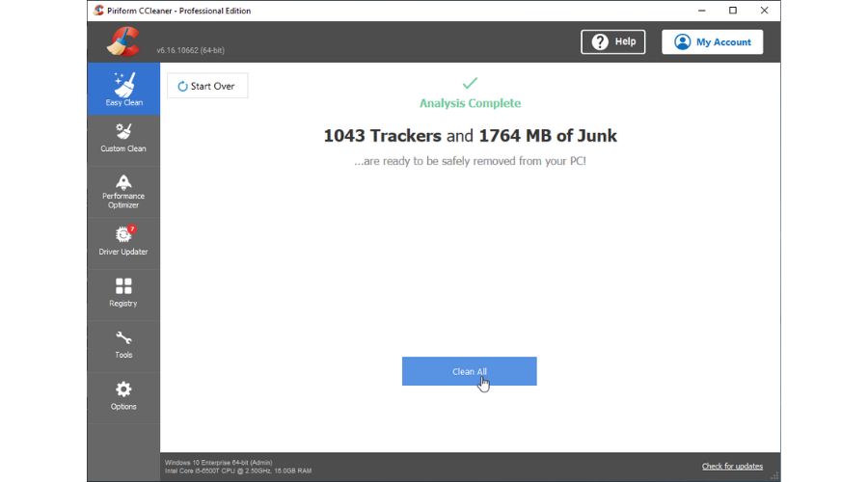This screenshot has width=868, height=482.
Task: Open the Registry cleaner section
Action: pyautogui.click(x=123, y=293)
